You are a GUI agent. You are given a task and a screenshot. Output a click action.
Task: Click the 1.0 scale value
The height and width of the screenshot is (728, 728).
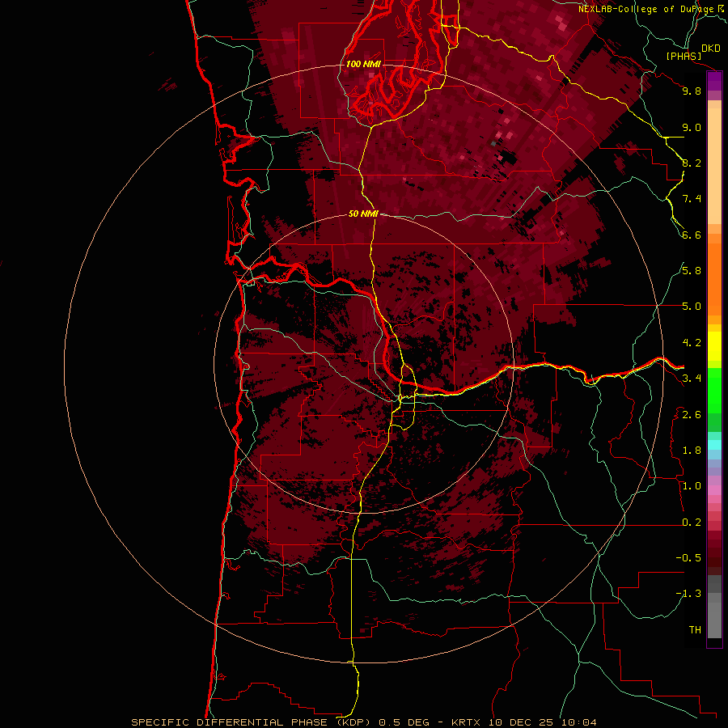(x=692, y=486)
